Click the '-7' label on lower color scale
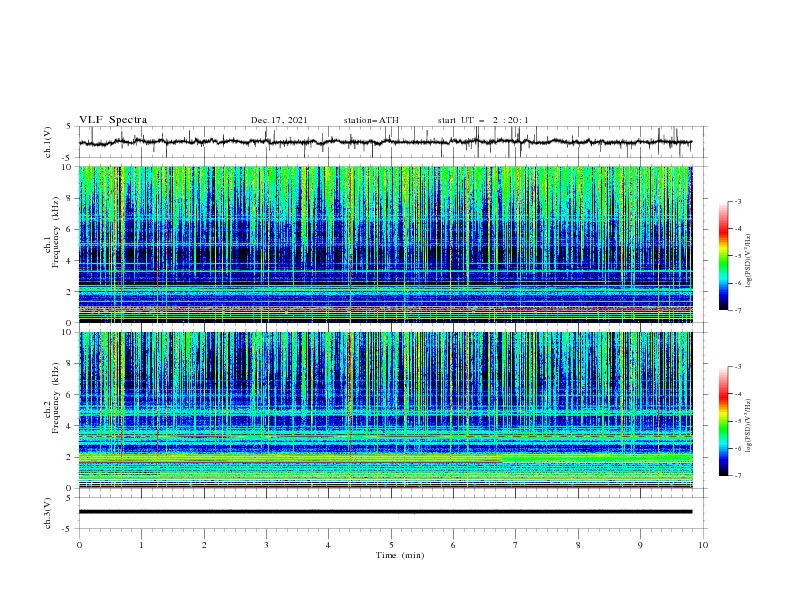 [x=738, y=476]
